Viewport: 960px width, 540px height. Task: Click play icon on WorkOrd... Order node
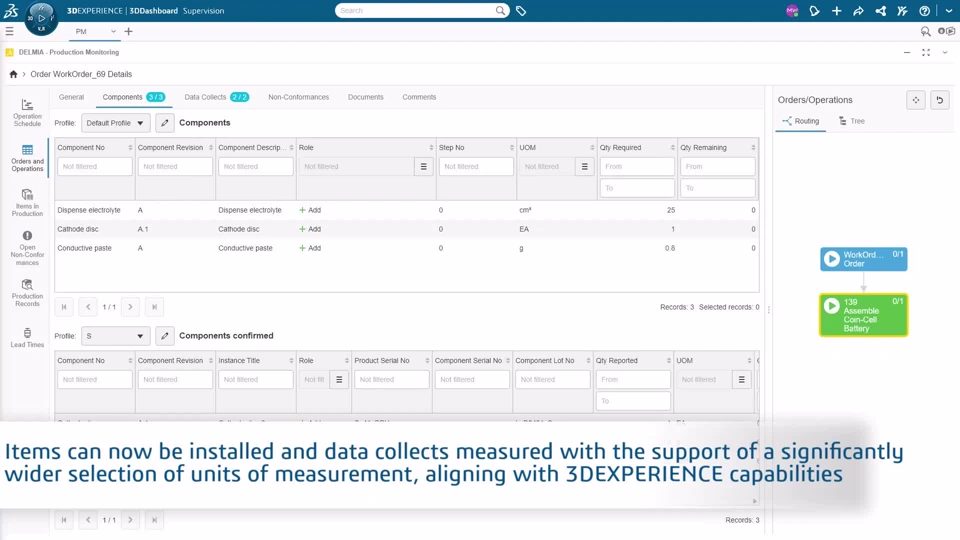click(831, 259)
